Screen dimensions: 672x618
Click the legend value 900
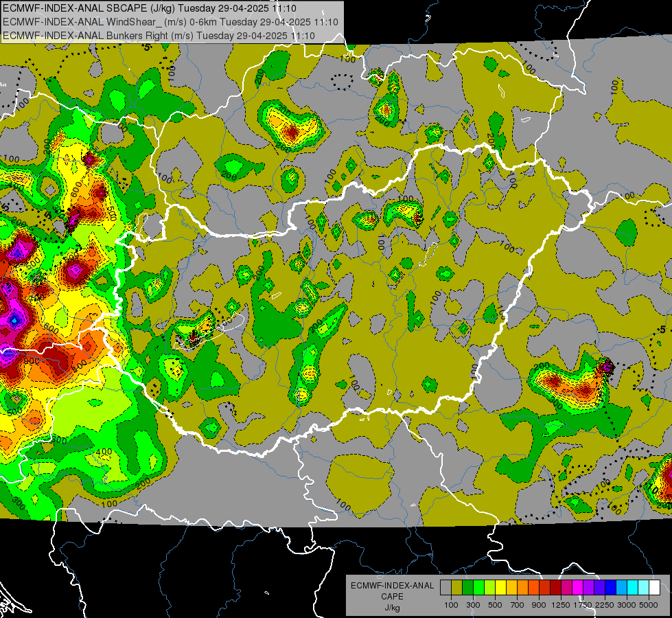[539, 605]
